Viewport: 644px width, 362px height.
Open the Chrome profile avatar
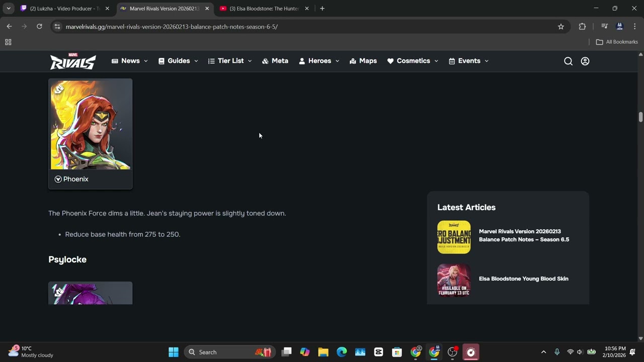click(x=619, y=27)
